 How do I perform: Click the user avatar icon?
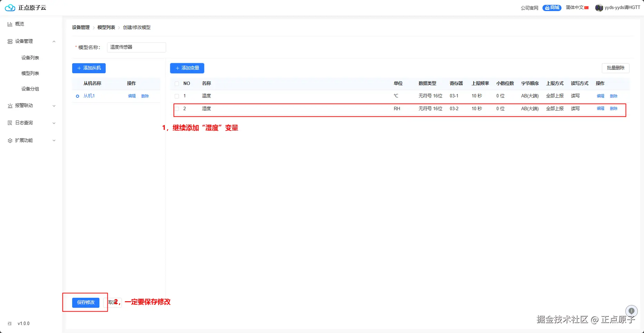pos(599,8)
